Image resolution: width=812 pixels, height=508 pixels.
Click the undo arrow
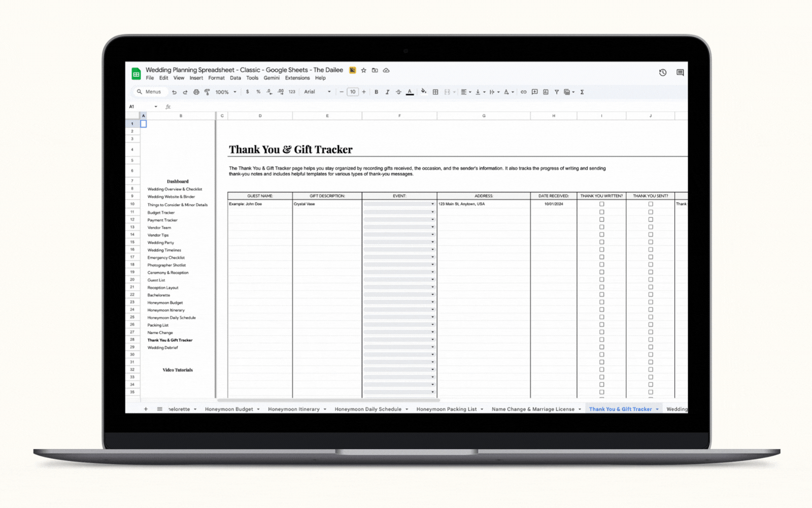(x=174, y=92)
